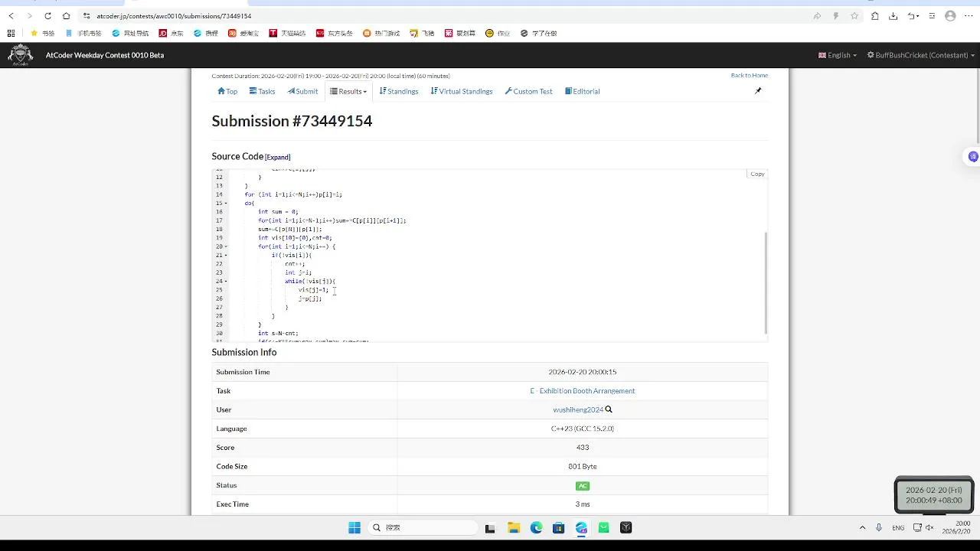
Task: Open browser downloads icon
Action: coord(893,16)
